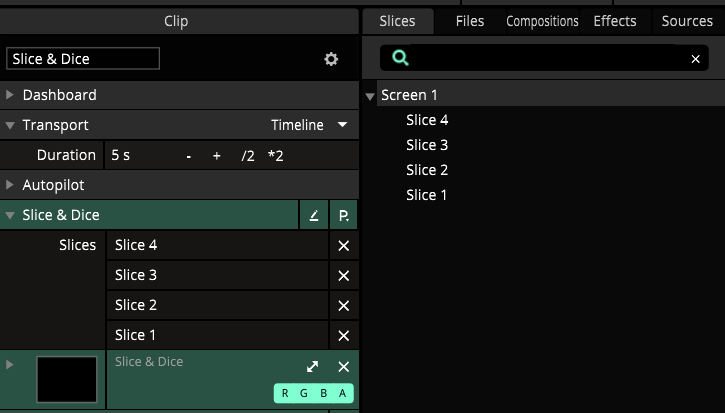Remove Slice 2 from the slices list
The width and height of the screenshot is (725, 413).
point(344,306)
